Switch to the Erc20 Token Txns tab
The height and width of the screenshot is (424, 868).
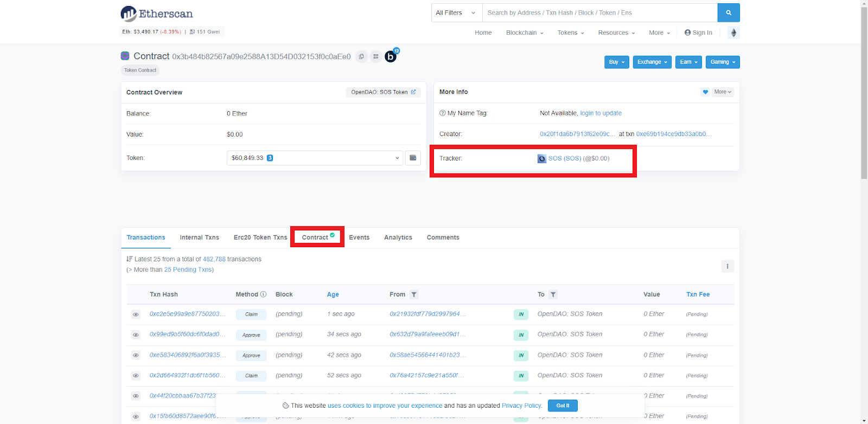coord(260,237)
